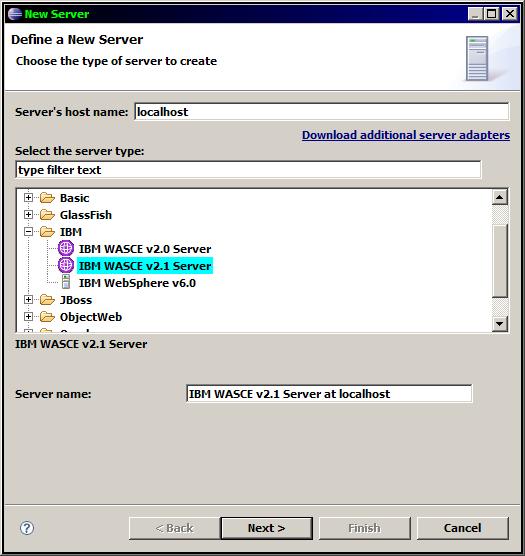Select the Basic tree label
Viewport: 525px width, 556px height.
[74, 198]
